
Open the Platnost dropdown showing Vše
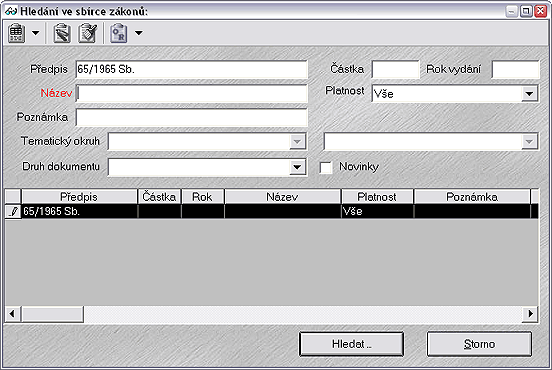coord(529,94)
